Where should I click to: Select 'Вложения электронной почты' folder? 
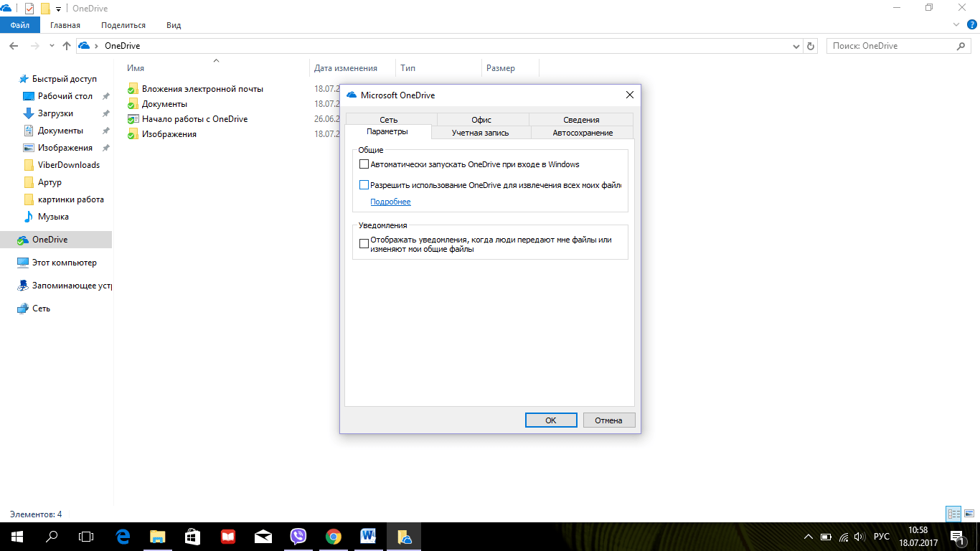[202, 89]
